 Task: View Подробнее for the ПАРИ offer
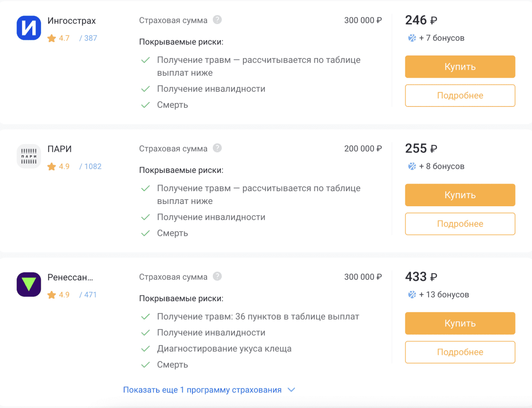460,224
